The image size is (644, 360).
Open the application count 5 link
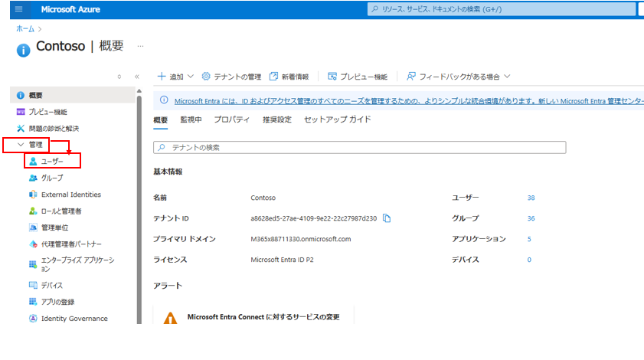point(529,239)
